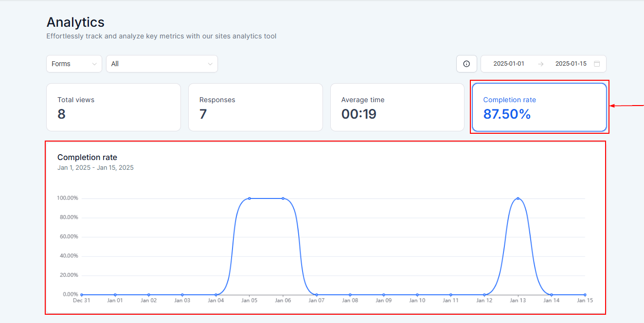The image size is (644, 323).
Task: Open the calendar icon in date range
Action: (x=597, y=64)
